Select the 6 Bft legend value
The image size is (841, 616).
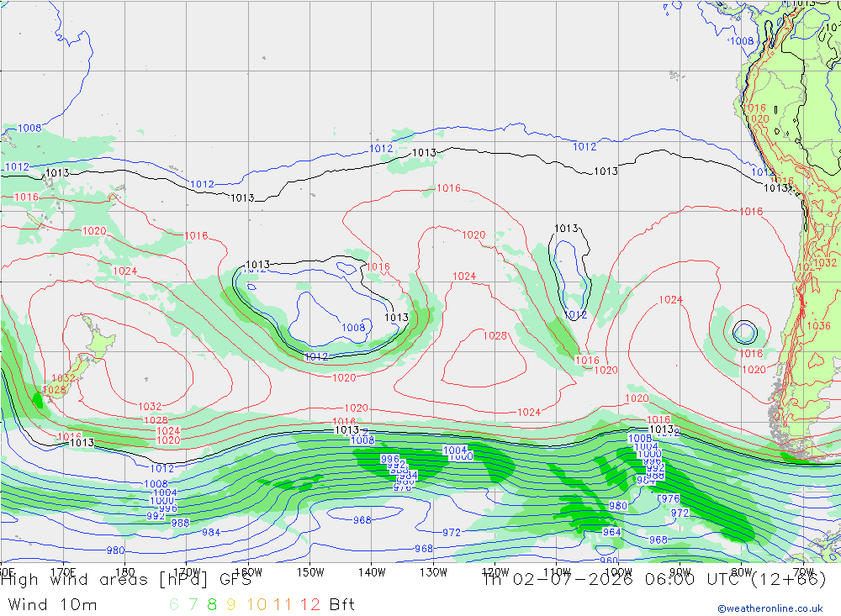pos(174,605)
